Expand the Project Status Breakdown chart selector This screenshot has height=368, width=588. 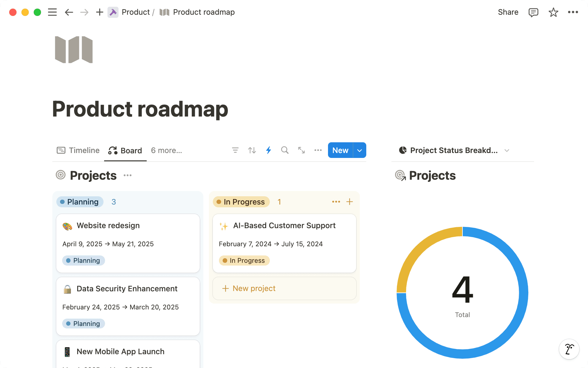[x=507, y=150]
